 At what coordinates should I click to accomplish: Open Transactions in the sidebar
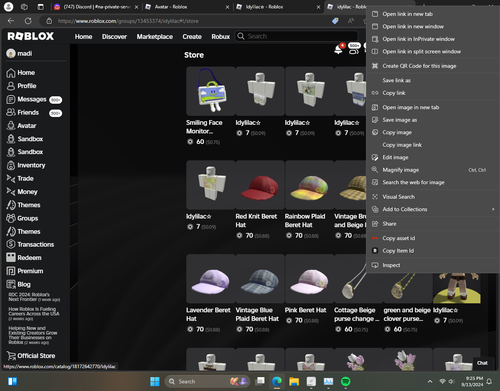(x=30, y=244)
